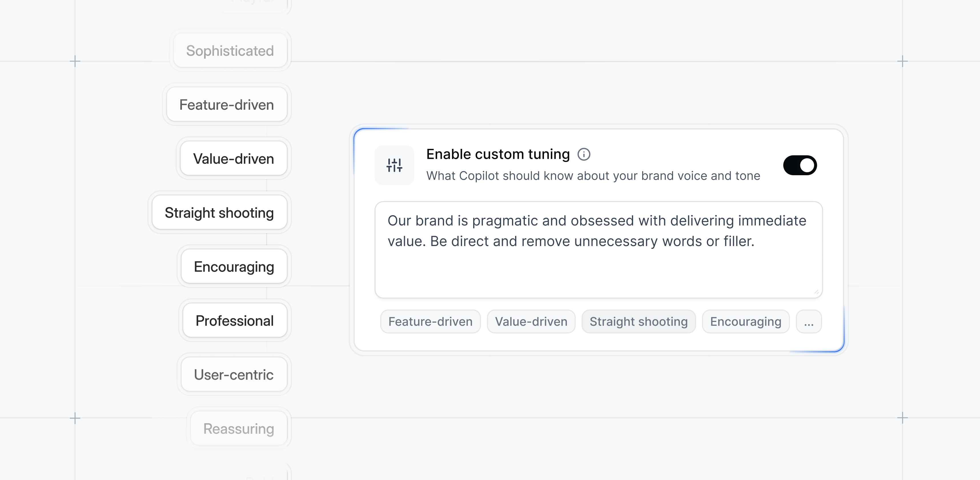The height and width of the screenshot is (480, 980).
Task: Expand hidden tags with the ellipsis chip
Action: [809, 322]
